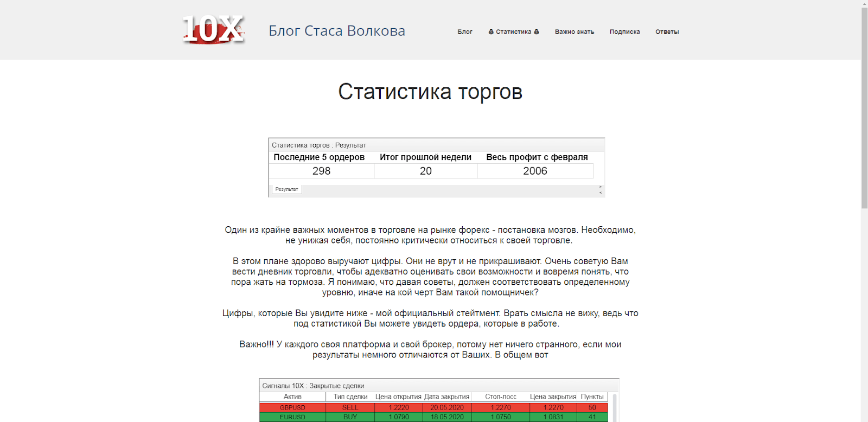The image size is (868, 422).
Task: Click the Статистика торгов page heading
Action: [430, 92]
